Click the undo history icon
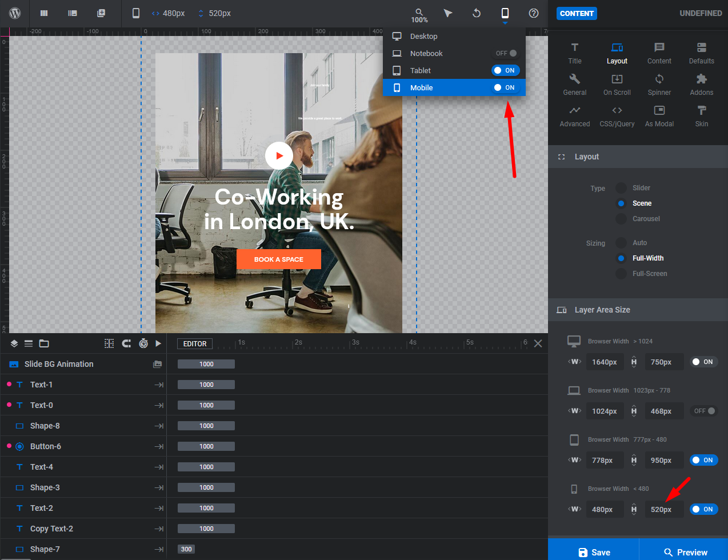The image size is (728, 560). click(x=477, y=13)
